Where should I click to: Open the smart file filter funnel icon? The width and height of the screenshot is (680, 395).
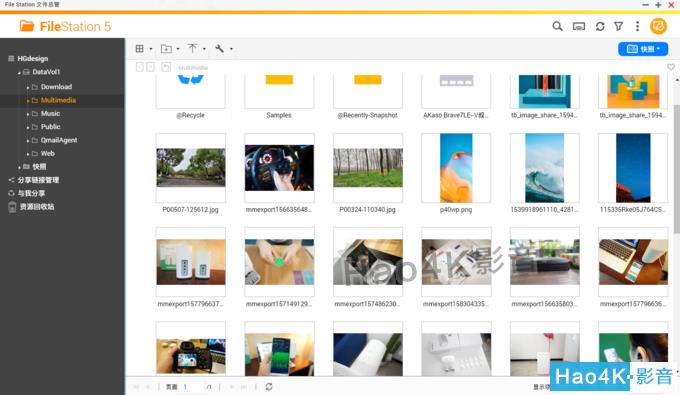tap(619, 26)
